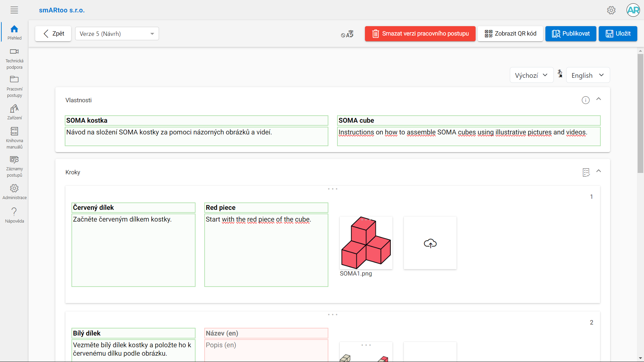
Task: Edit the SOMA kostka title field
Action: (x=196, y=120)
